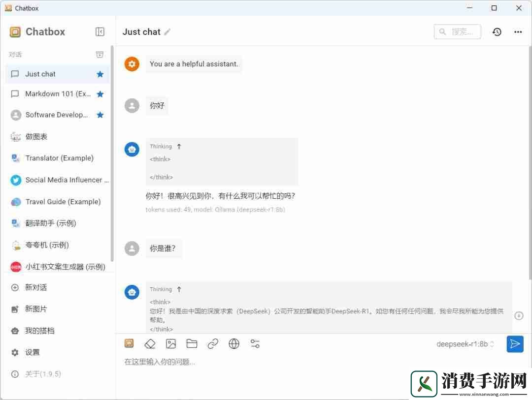This screenshot has width=532, height=400.
Task: Open chat history via the clock icon
Action: coord(497,31)
